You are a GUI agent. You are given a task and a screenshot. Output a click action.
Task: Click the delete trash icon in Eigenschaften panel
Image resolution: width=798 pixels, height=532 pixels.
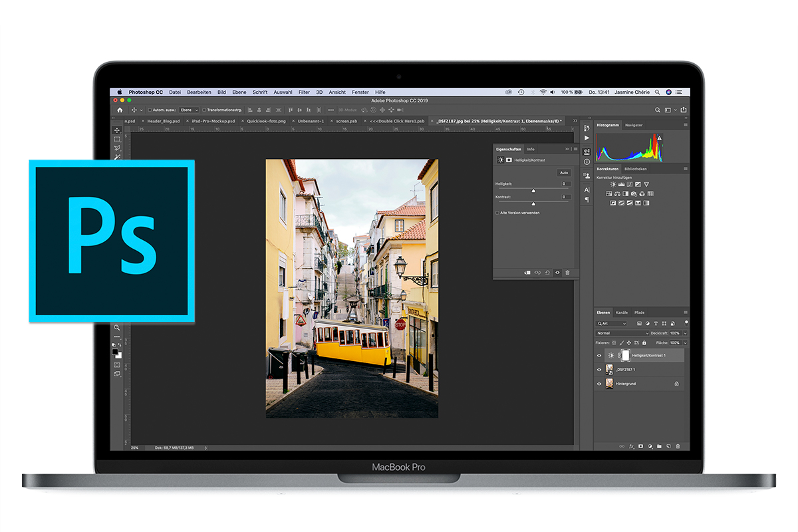click(567, 273)
